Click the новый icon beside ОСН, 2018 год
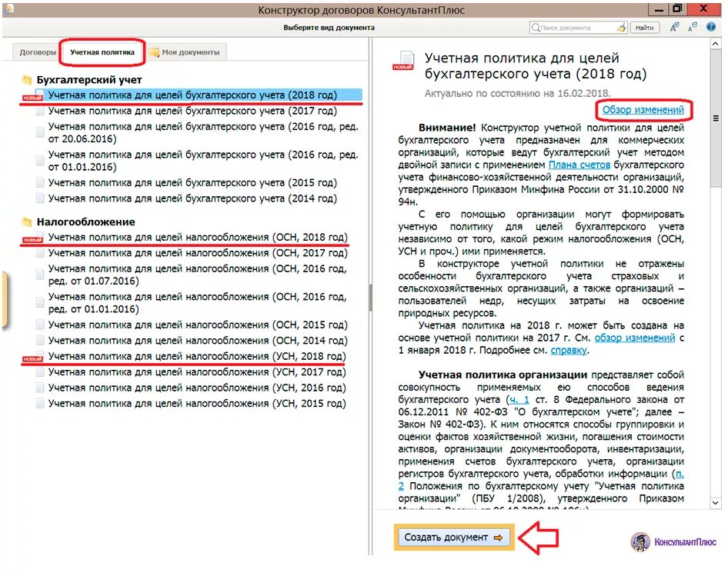Screen dimensions: 728x576 (x=32, y=238)
